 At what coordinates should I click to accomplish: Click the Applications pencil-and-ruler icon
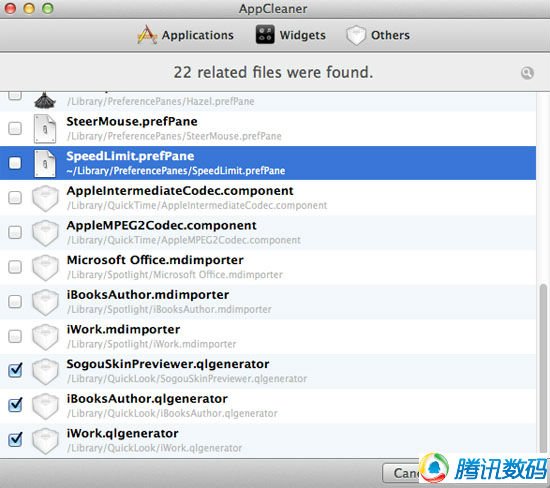click(147, 35)
